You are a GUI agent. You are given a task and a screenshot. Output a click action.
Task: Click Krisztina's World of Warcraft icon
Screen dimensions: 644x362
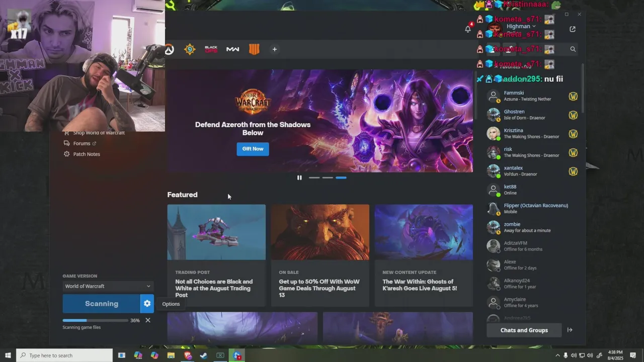(573, 134)
